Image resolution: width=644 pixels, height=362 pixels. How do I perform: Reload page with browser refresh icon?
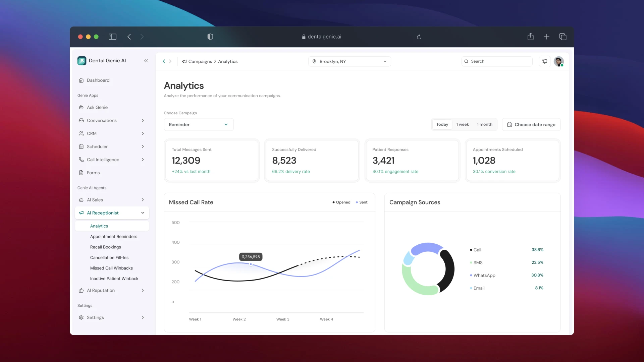point(419,37)
